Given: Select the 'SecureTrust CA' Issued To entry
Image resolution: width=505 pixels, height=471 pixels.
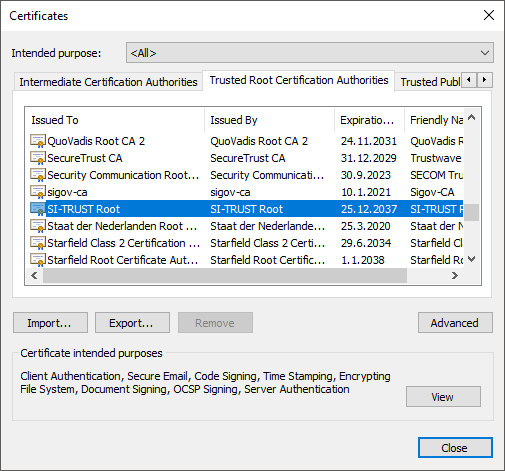Looking at the screenshot, I should click(x=85, y=158).
